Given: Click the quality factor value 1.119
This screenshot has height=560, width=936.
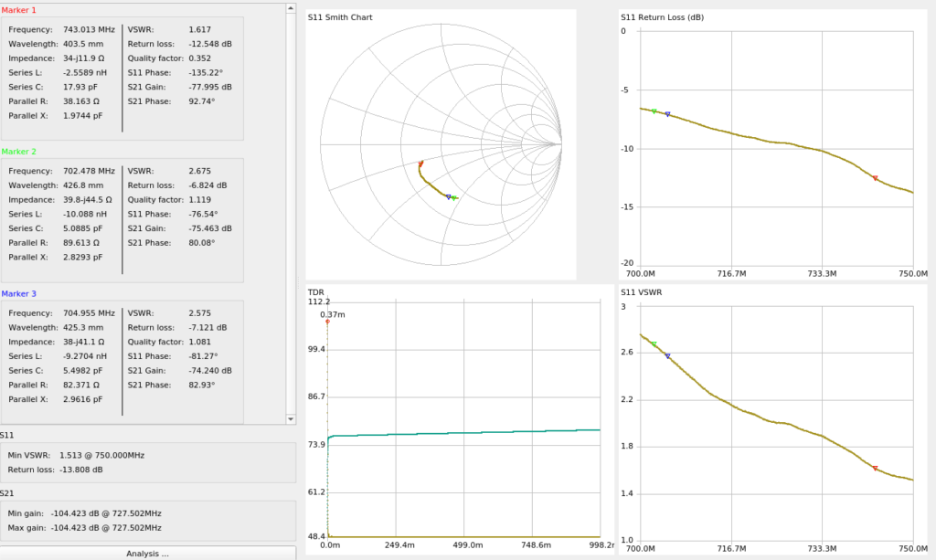Looking at the screenshot, I should click(200, 200).
